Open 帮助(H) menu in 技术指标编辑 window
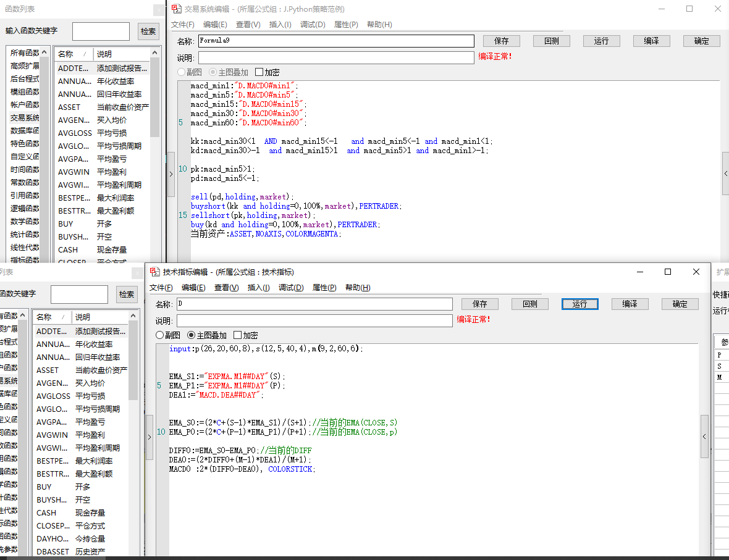Image resolution: width=729 pixels, height=560 pixels. coord(358,288)
